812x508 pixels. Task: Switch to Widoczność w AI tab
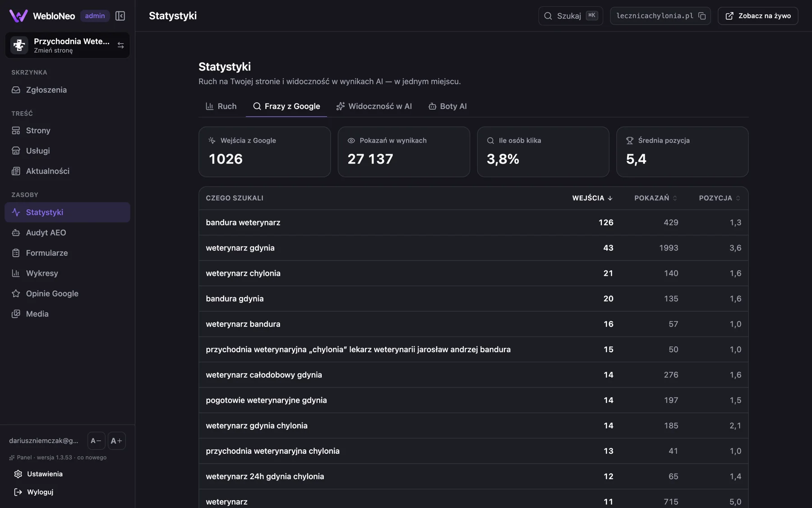tap(374, 107)
